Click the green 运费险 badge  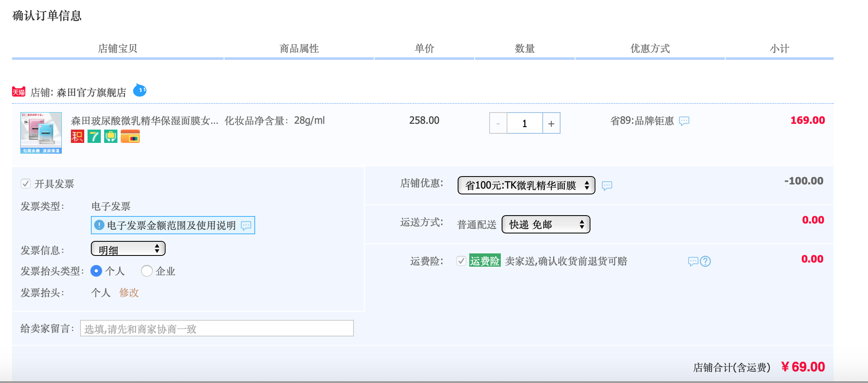tap(485, 260)
